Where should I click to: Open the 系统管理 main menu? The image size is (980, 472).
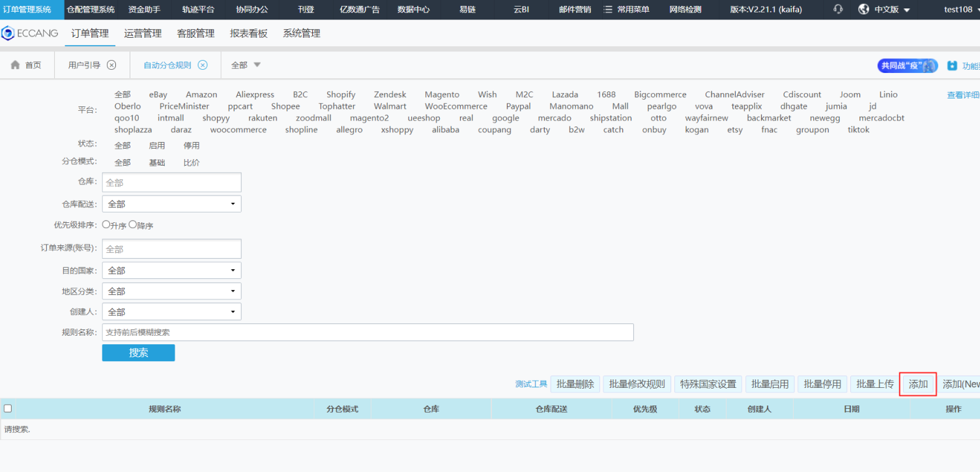click(302, 33)
